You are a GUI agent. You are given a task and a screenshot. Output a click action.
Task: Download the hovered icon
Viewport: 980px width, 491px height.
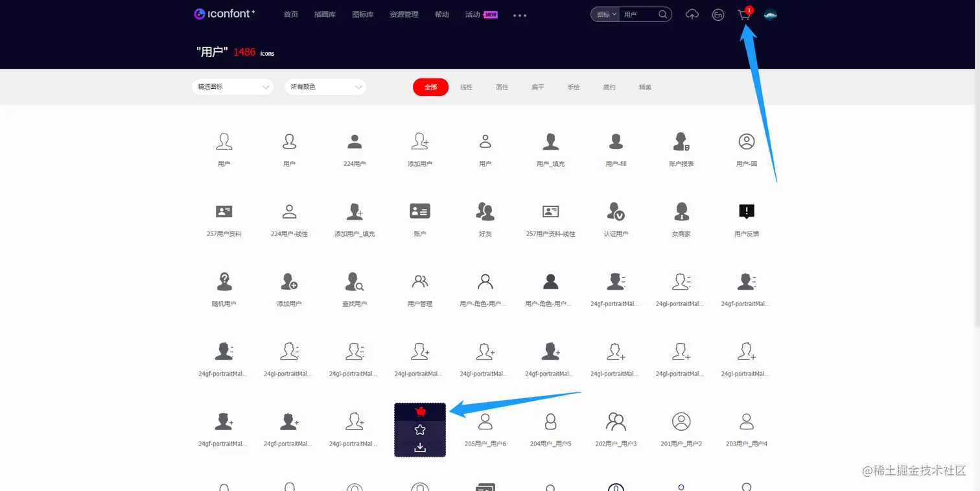coord(420,448)
